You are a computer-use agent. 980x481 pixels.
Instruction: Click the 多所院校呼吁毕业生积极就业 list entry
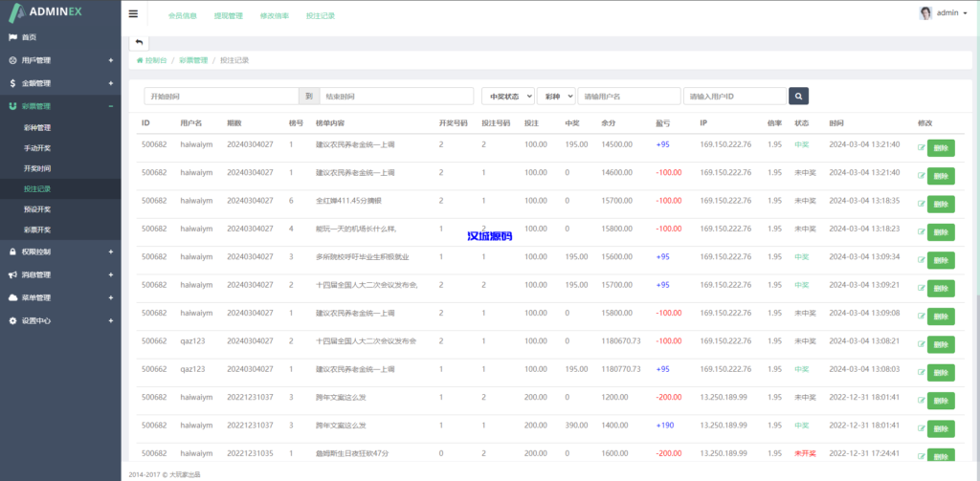(363, 256)
